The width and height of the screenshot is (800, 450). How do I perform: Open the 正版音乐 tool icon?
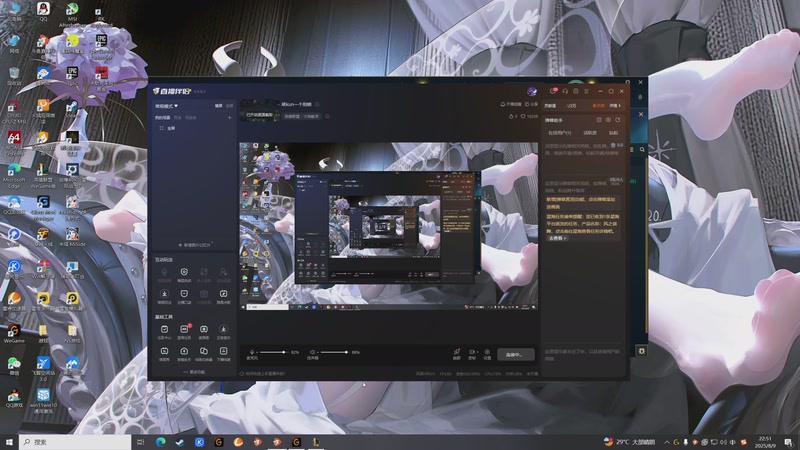pos(223,332)
